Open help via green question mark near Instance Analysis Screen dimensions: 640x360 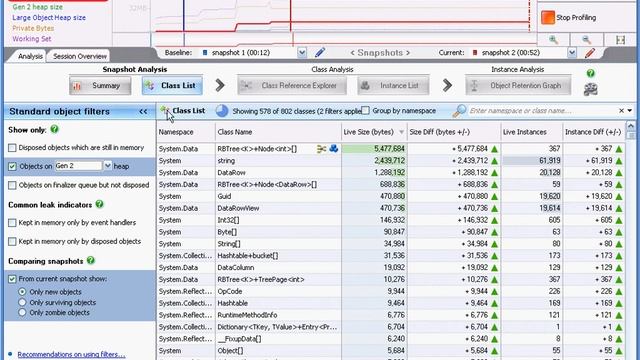[591, 73]
